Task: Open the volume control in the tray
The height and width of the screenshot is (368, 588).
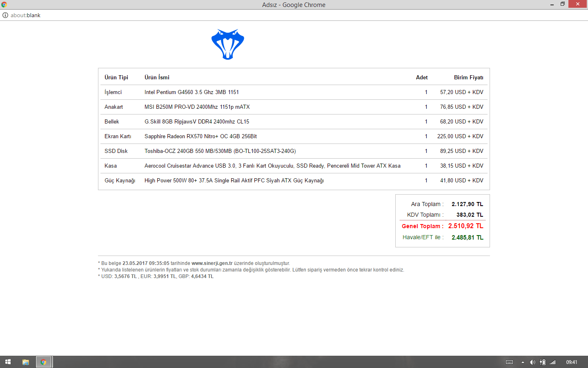Action: coord(532,362)
